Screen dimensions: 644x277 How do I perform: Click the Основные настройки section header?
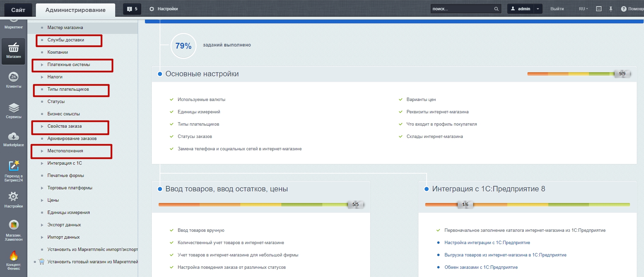pyautogui.click(x=202, y=74)
